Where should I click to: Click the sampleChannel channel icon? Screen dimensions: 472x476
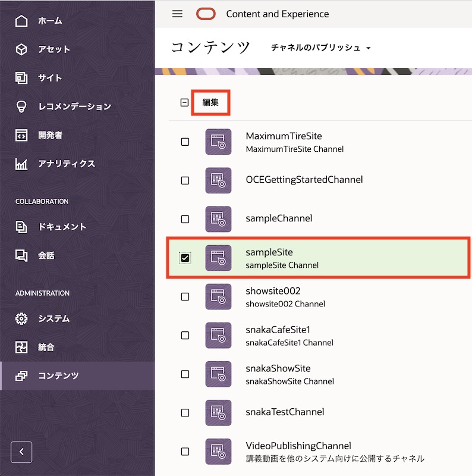(x=218, y=219)
